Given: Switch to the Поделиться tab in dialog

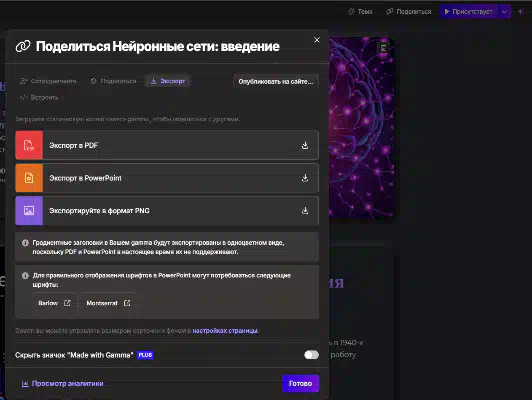Looking at the screenshot, I should tap(113, 81).
